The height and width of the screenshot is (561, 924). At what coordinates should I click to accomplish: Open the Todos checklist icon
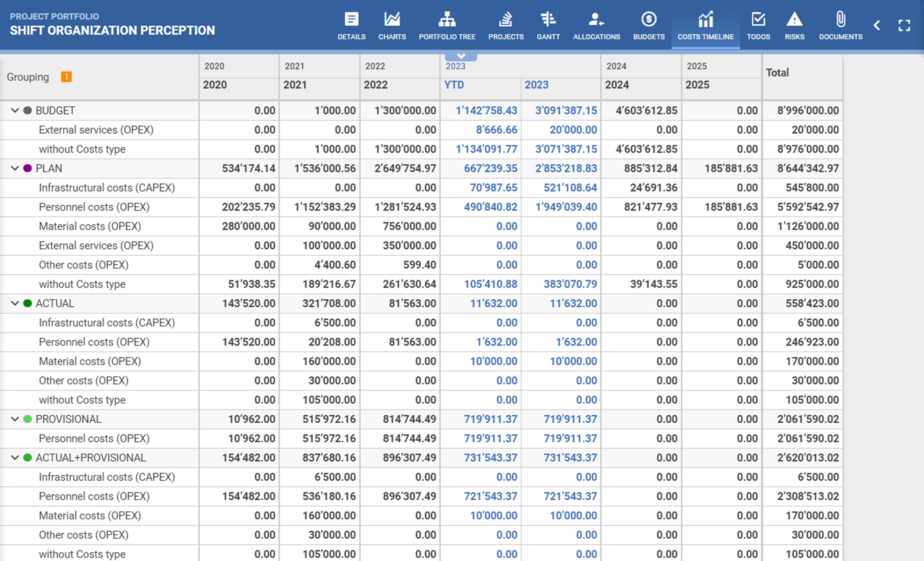pyautogui.click(x=758, y=19)
